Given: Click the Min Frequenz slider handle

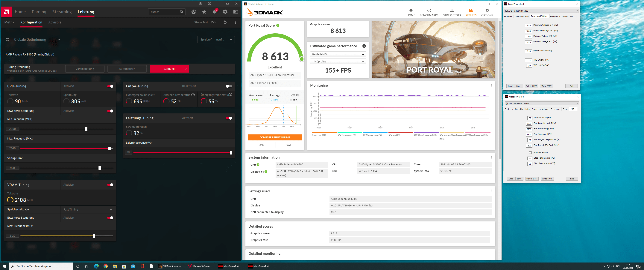Looking at the screenshot, I should click(x=86, y=129).
